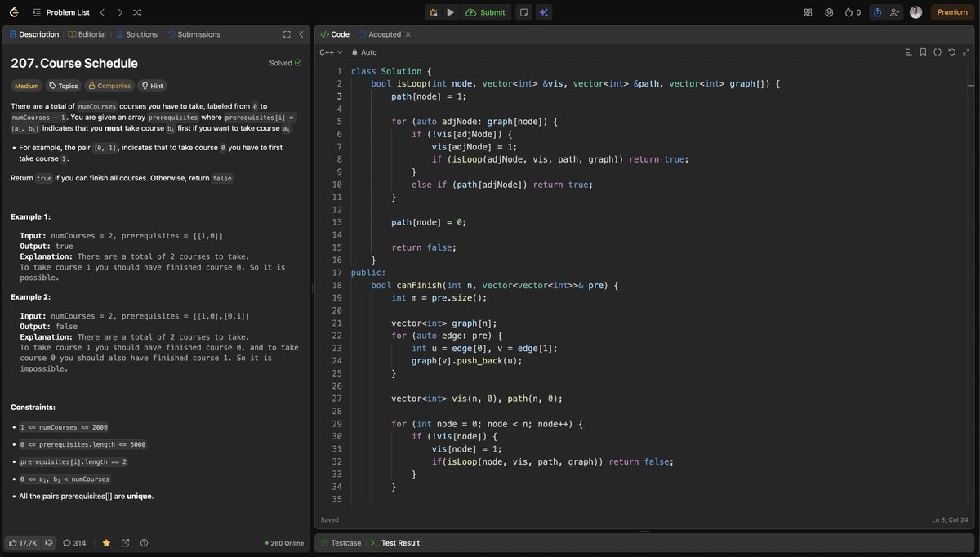
Task: Submit the solution
Action: pyautogui.click(x=486, y=12)
